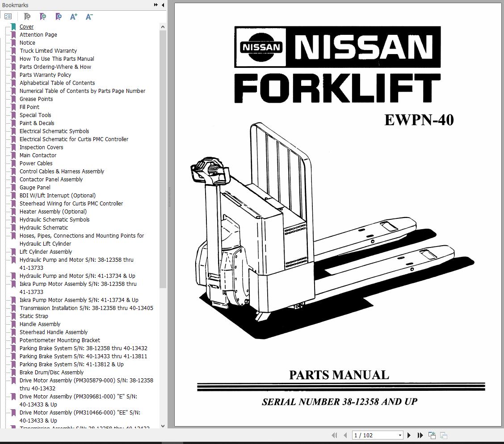Go to the next page
Viewport: 504px width, 444px height.
point(409,436)
